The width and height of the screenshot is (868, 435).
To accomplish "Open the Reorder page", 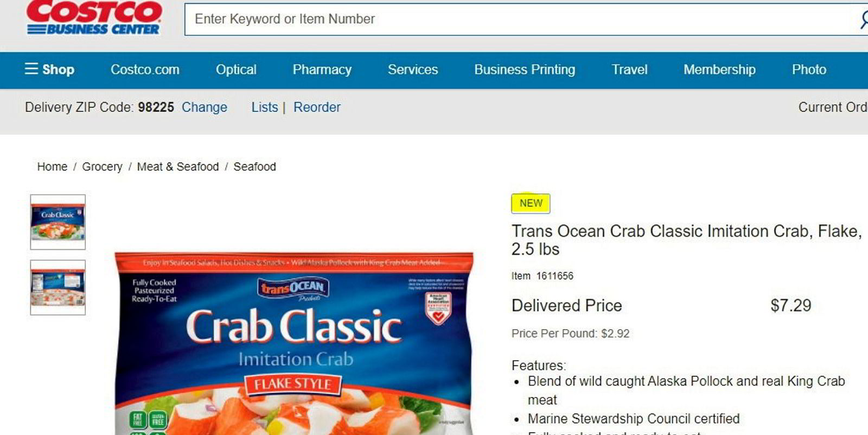I will (x=317, y=108).
